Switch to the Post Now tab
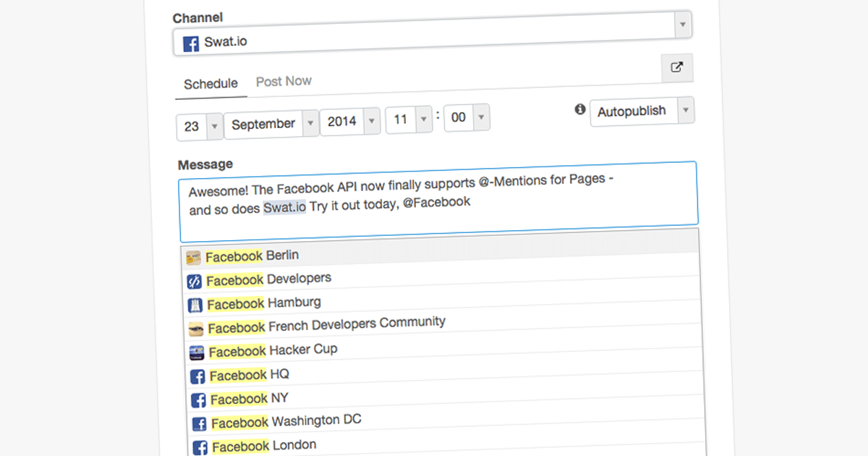Screen dimensions: 868x456 point(284,81)
